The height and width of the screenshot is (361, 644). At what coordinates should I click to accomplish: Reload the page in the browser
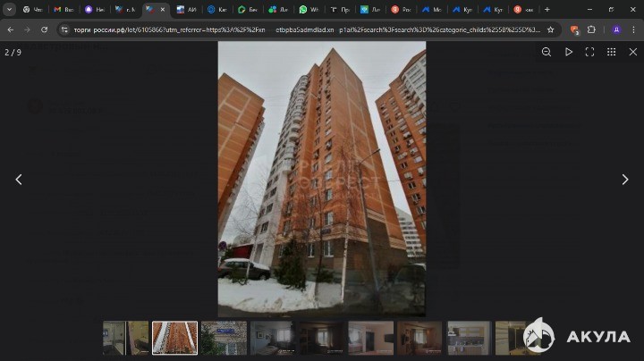44,29
